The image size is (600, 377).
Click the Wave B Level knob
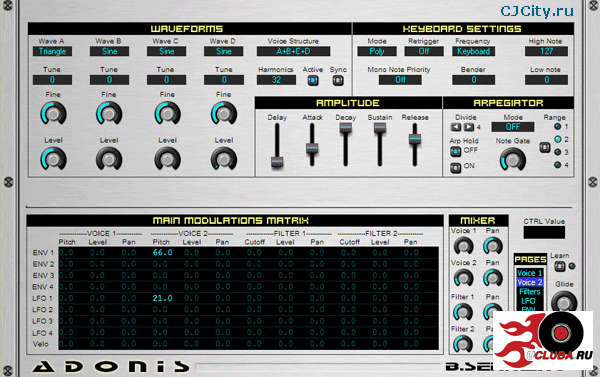pos(109,160)
